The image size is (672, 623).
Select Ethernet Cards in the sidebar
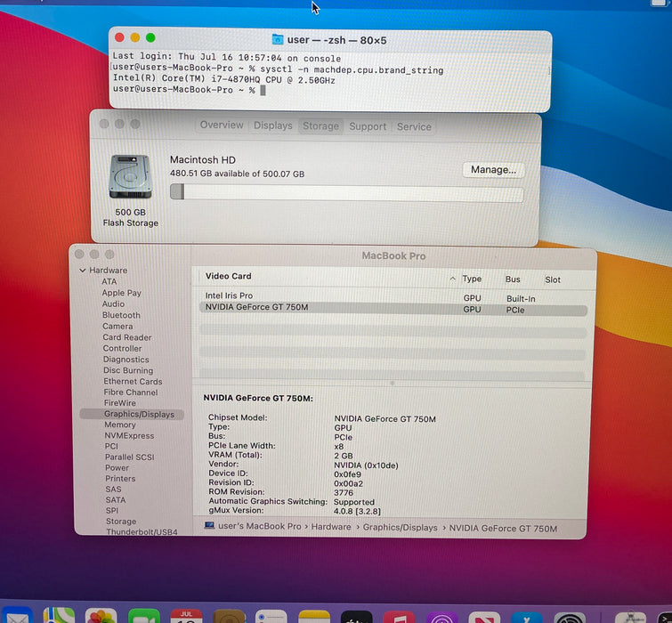tap(133, 381)
